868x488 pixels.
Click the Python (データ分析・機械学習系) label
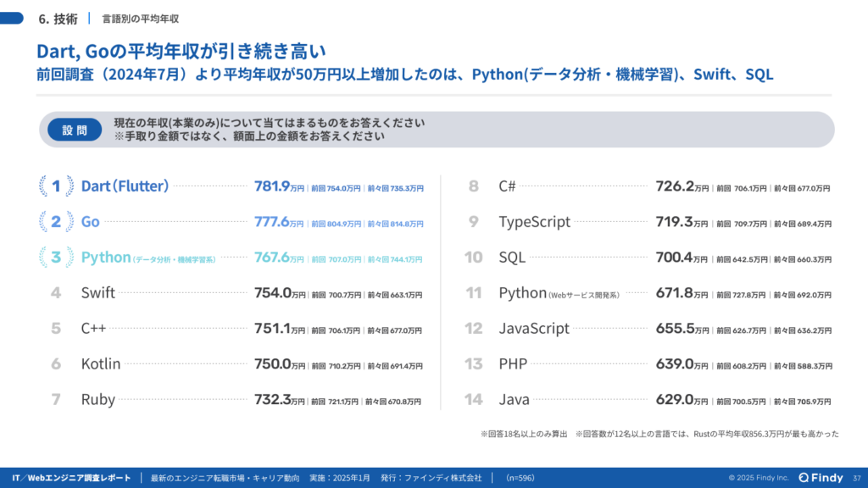pyautogui.click(x=147, y=258)
